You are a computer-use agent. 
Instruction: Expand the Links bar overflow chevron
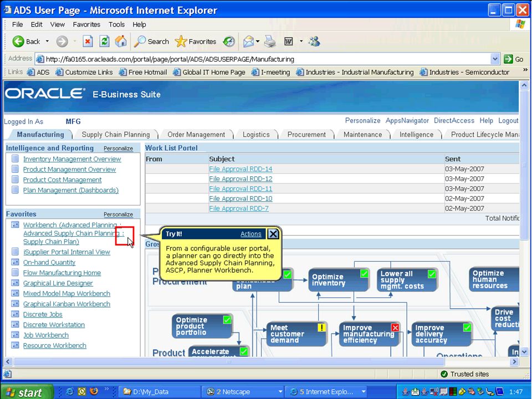pos(525,70)
